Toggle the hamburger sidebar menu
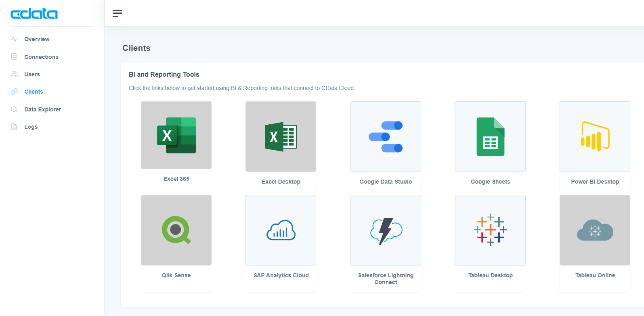This screenshot has height=316, width=644. point(117,13)
